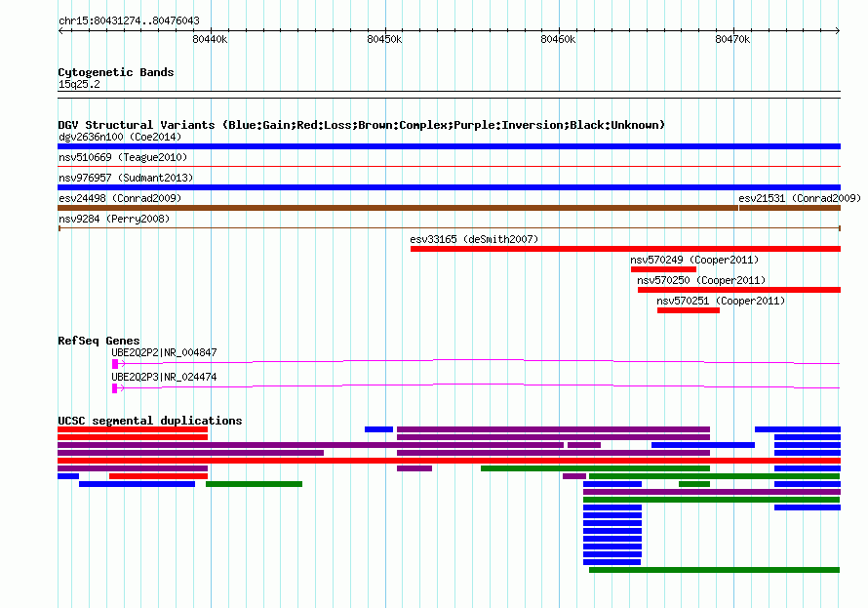Click the esv33165 (deSmith2007) label
Image resolution: width=868 pixels, height=608 pixels.
[474, 239]
